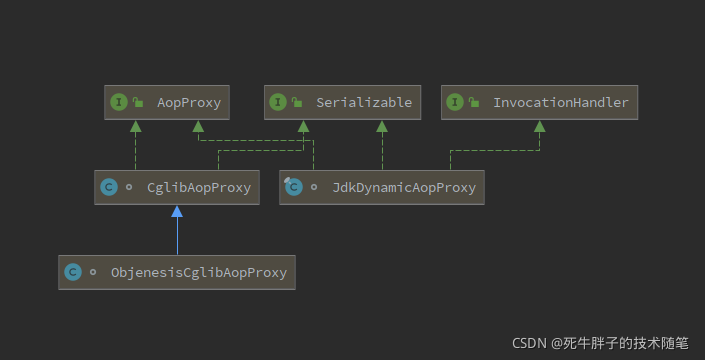Click the class icon on JdkDynamicAopProxy node

coord(294,187)
